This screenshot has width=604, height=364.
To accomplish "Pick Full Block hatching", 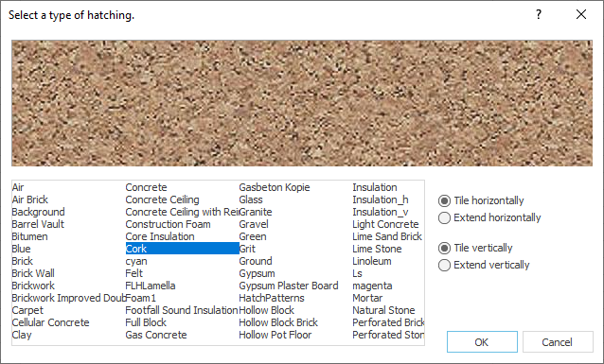I will pos(146,322).
